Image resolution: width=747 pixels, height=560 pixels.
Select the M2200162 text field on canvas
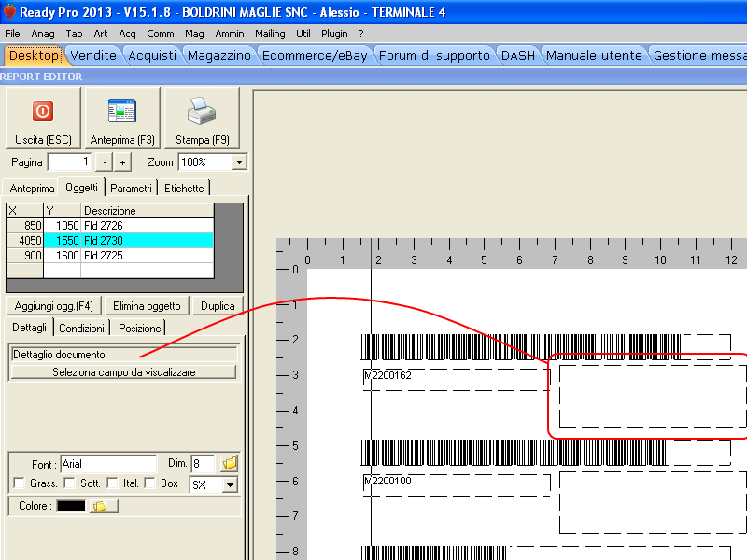457,380
